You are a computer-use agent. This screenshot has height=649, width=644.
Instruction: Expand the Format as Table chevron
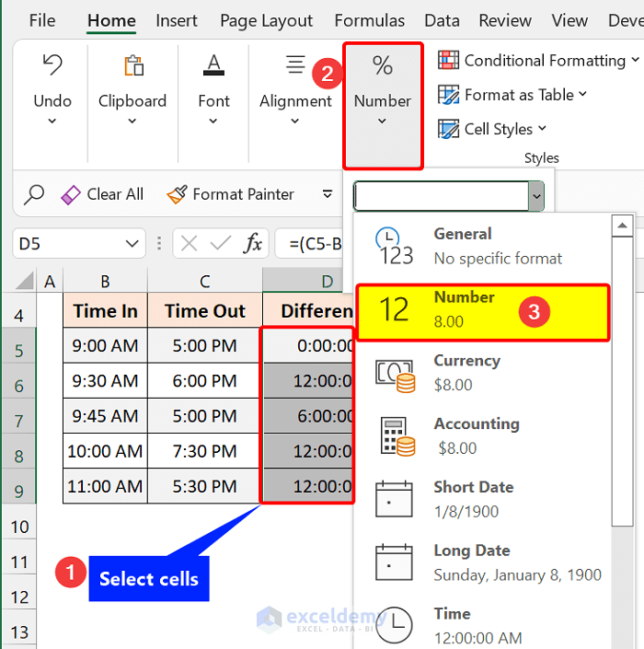click(x=582, y=95)
